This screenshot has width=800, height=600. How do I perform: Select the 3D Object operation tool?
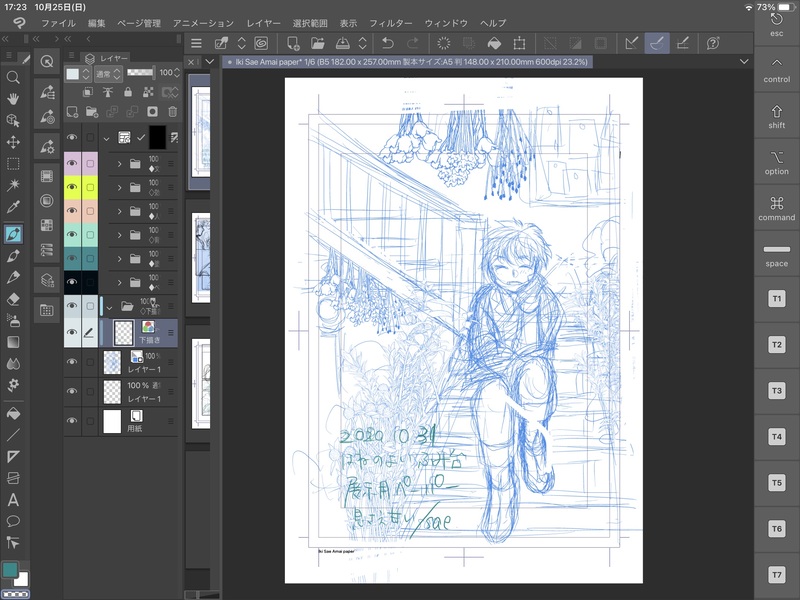point(13,120)
